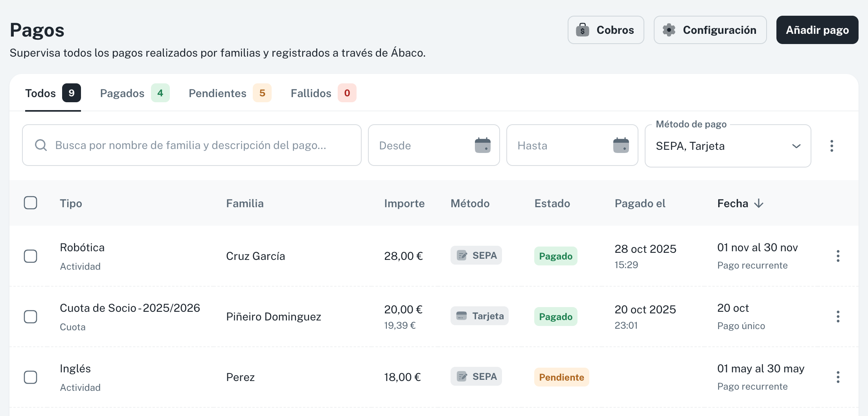The height and width of the screenshot is (416, 868).
Task: Open the filter bar more-options menu
Action: (x=831, y=146)
